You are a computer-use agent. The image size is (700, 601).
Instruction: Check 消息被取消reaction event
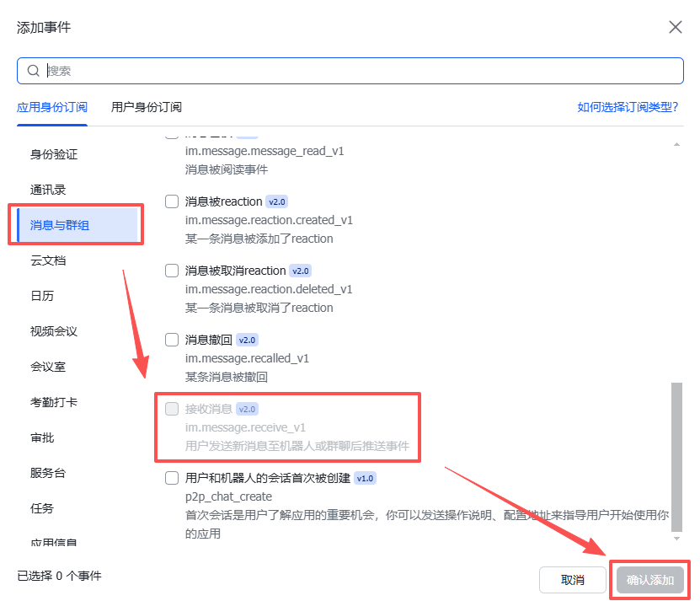coord(172,271)
